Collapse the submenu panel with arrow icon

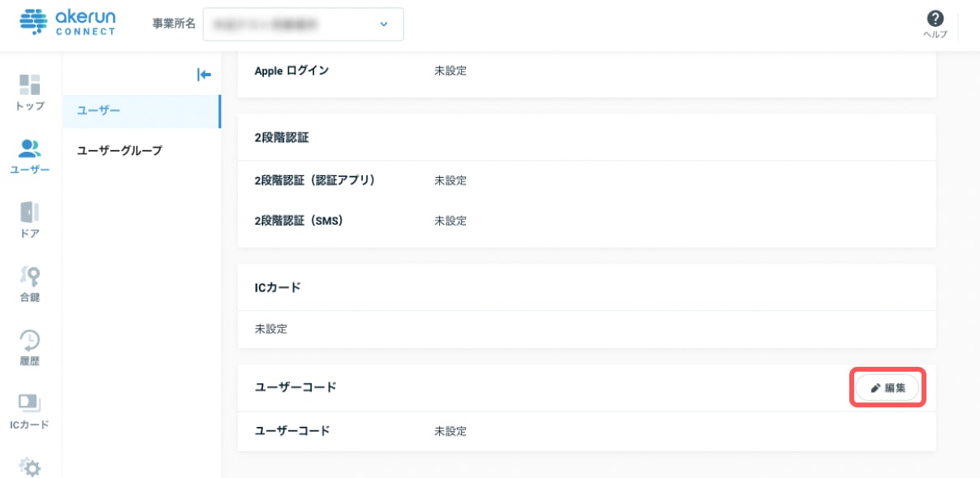(204, 75)
